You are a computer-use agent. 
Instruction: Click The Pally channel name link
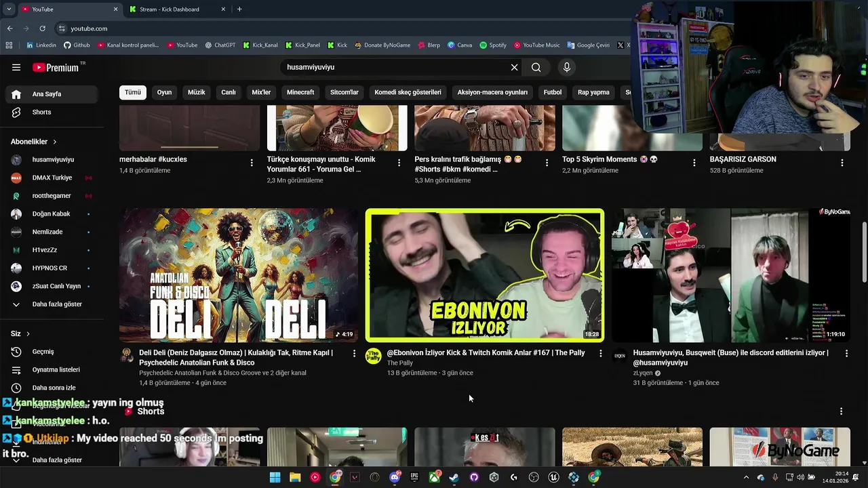(399, 363)
